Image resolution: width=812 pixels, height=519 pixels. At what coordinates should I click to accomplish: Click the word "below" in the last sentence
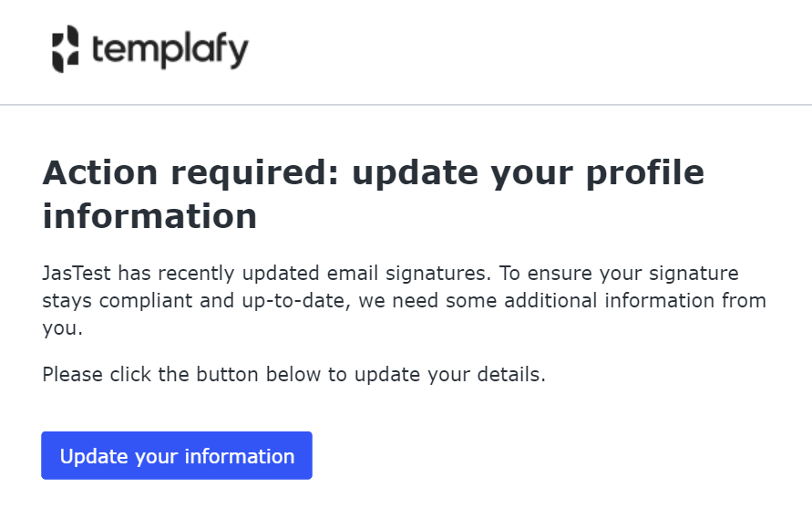[293, 374]
